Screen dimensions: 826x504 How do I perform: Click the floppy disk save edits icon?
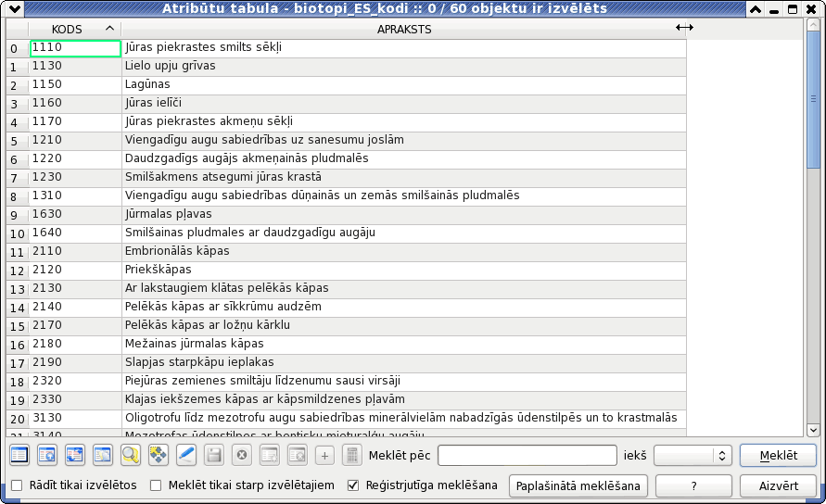coord(214,455)
